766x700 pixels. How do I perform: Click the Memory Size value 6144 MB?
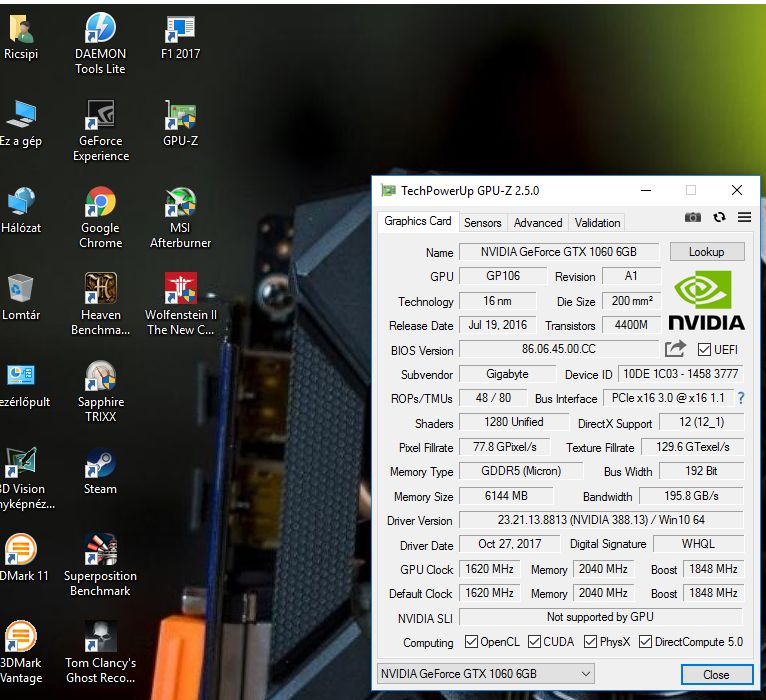point(506,496)
